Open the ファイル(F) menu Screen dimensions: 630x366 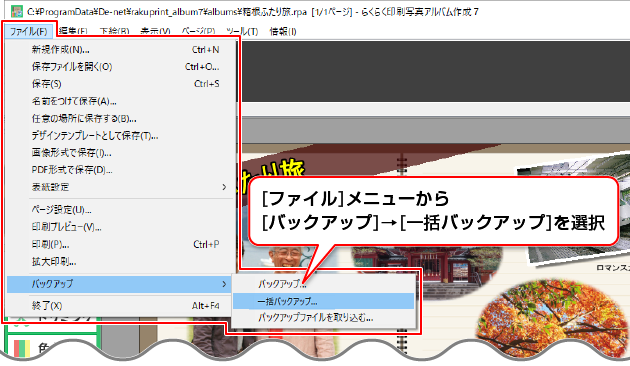point(29,31)
